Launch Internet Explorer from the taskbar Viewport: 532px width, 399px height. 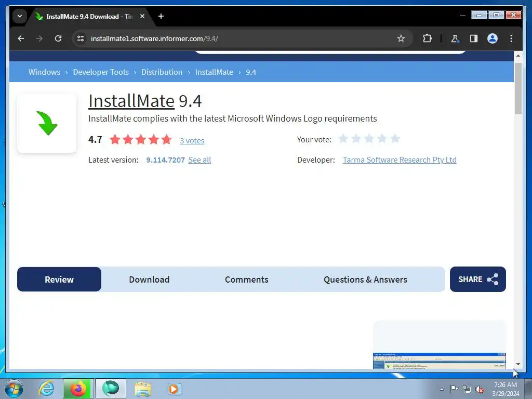pos(46,389)
